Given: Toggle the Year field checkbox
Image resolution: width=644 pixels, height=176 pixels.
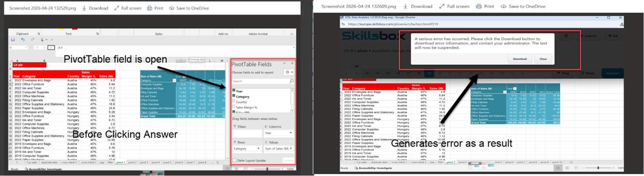Looking at the screenshot, I should [234, 91].
